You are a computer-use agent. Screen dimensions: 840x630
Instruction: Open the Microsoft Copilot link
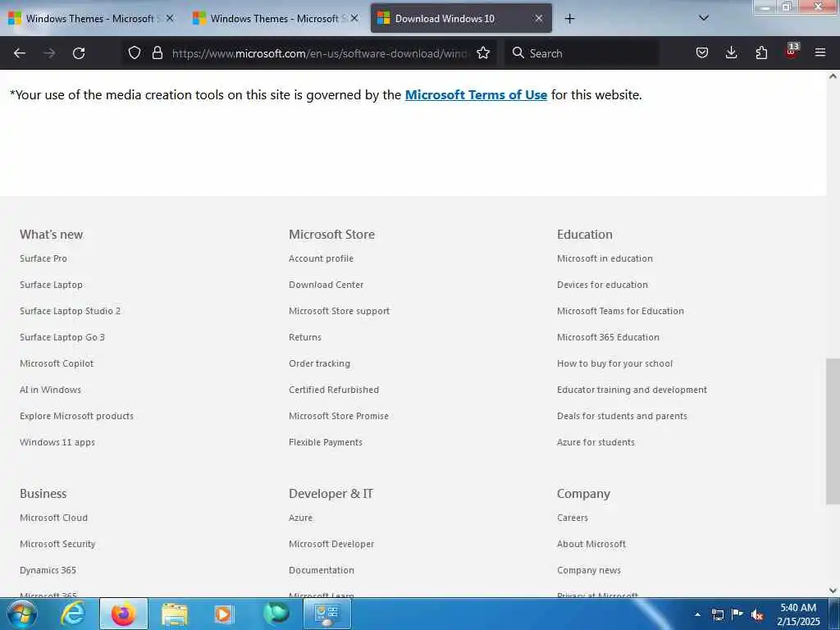(57, 363)
